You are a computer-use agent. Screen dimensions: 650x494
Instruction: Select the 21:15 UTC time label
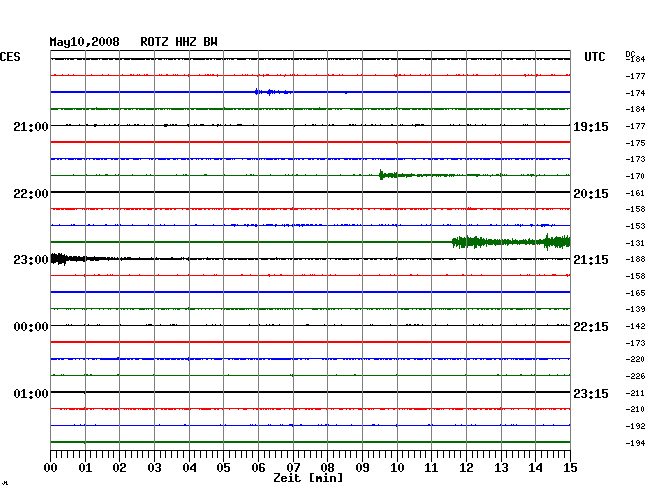click(x=591, y=260)
